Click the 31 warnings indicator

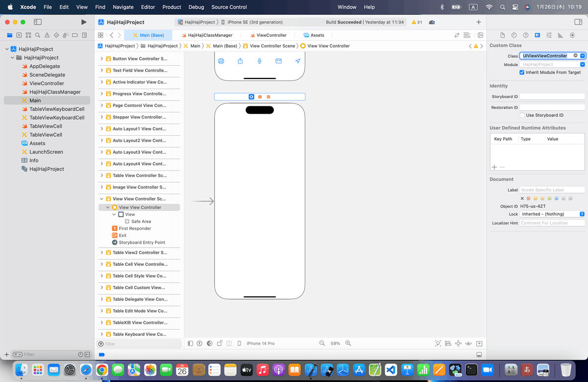tap(417, 22)
